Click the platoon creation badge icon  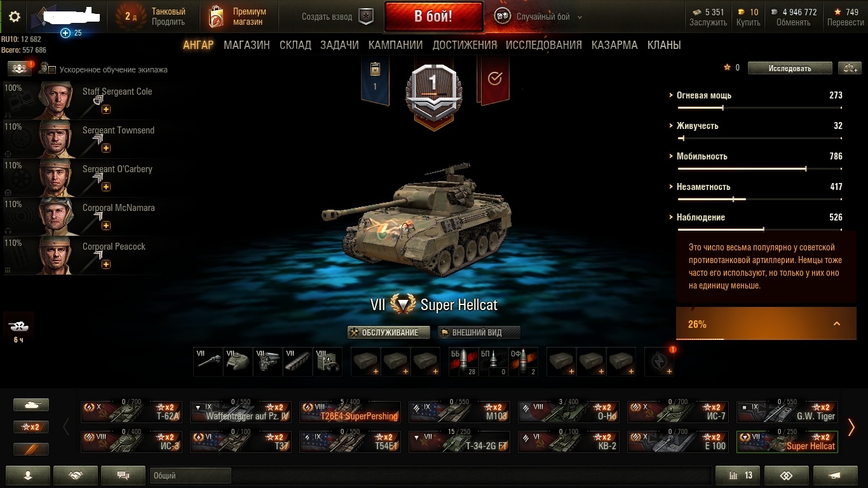[x=366, y=17]
